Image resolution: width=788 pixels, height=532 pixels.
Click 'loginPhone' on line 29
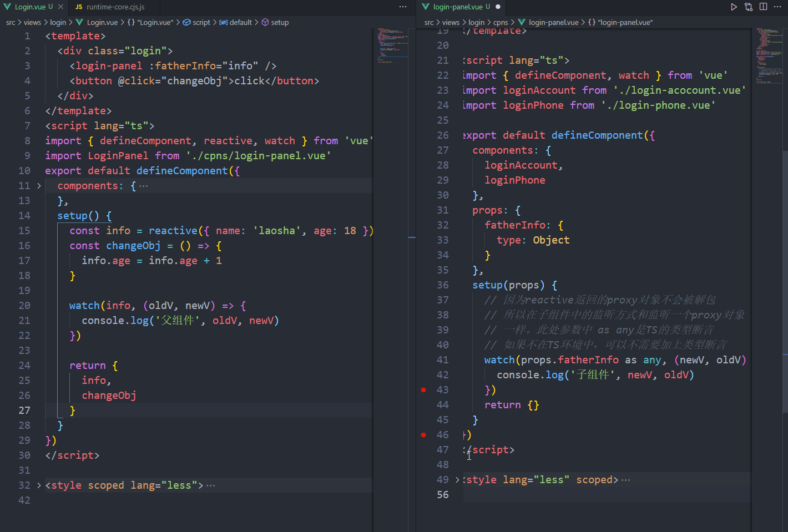tap(515, 180)
